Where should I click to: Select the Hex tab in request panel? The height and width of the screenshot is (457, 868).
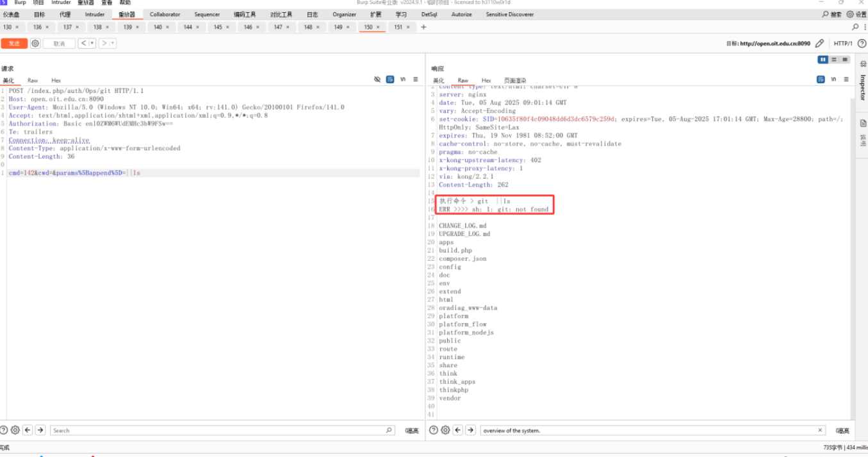click(x=56, y=81)
